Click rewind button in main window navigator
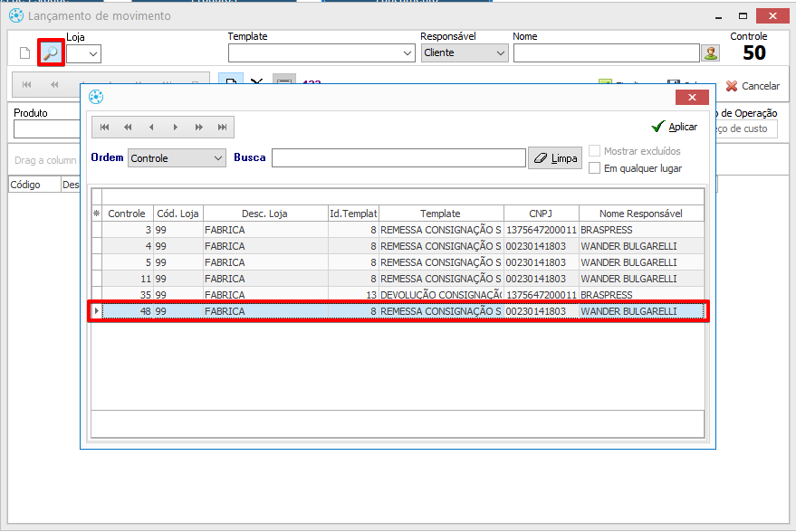The image size is (796, 532). [x=54, y=85]
